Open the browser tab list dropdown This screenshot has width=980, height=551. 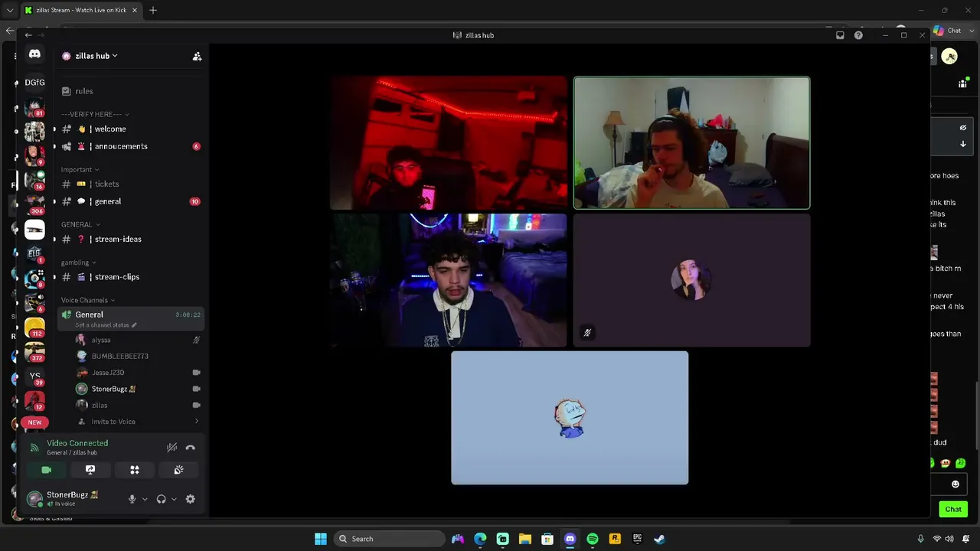tap(10, 10)
